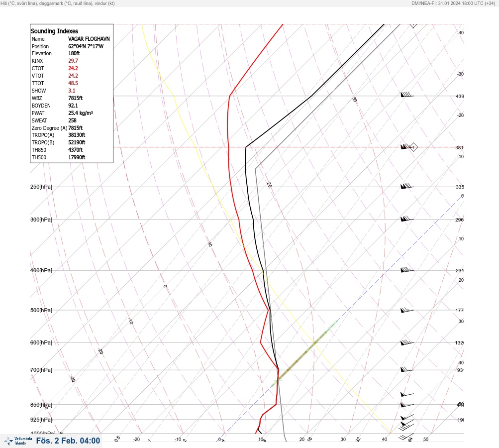Click the '700[hPa]' pressure label

coord(41,370)
